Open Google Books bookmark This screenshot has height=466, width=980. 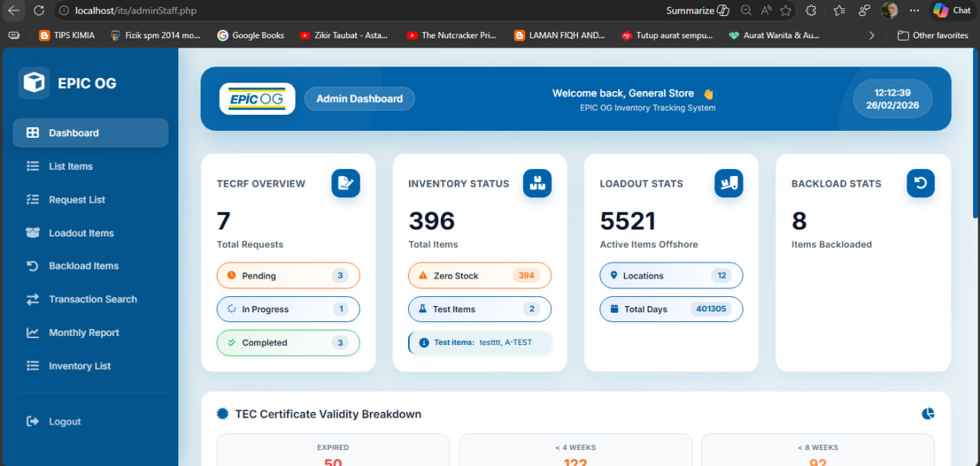pyautogui.click(x=250, y=35)
